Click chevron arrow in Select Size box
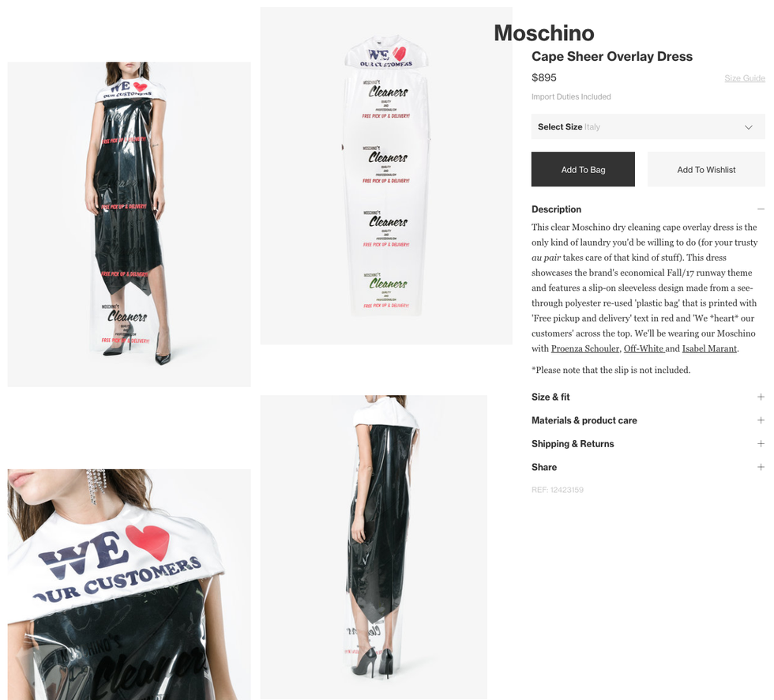This screenshot has height=700, width=774. pos(749,127)
